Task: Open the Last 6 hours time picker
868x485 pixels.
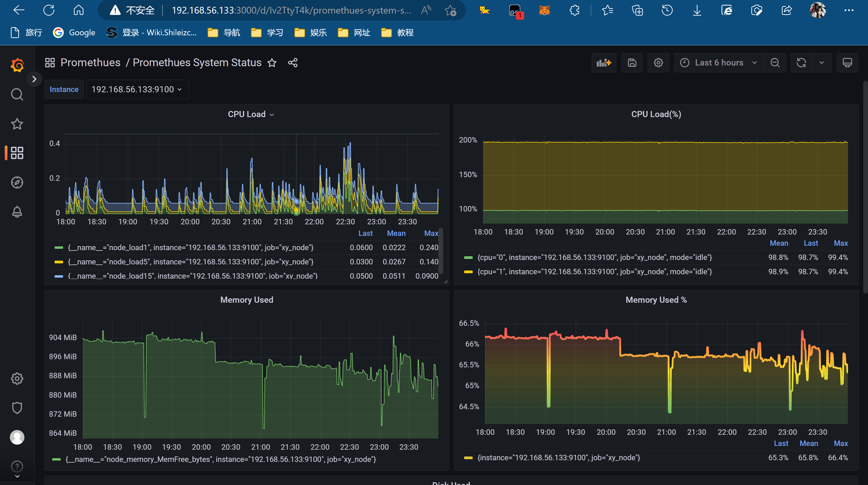Action: point(719,63)
